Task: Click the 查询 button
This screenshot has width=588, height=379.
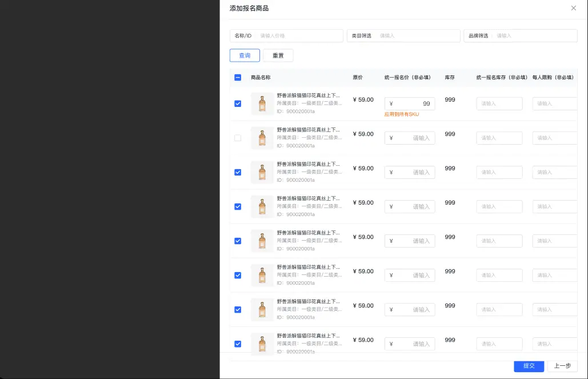Action: [245, 55]
